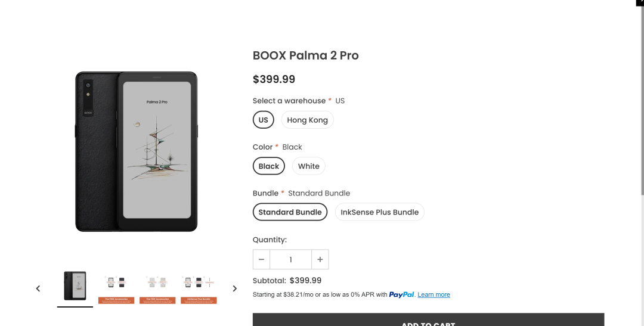
Task: Click the quantity input field
Action: [290, 260]
